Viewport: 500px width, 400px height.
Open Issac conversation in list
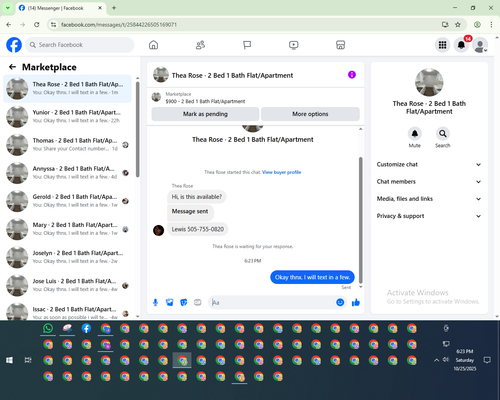pyautogui.click(x=68, y=311)
